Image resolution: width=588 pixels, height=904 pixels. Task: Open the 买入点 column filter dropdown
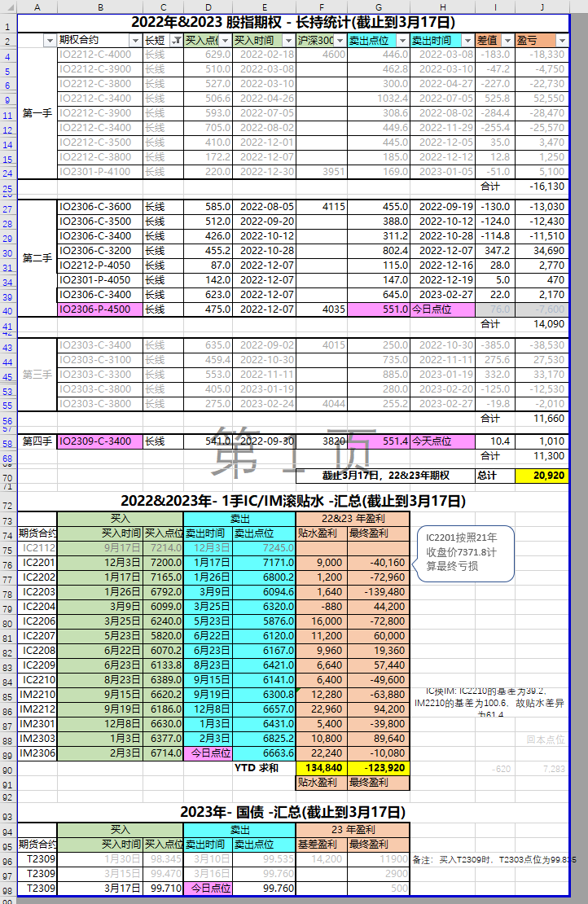pos(225,41)
